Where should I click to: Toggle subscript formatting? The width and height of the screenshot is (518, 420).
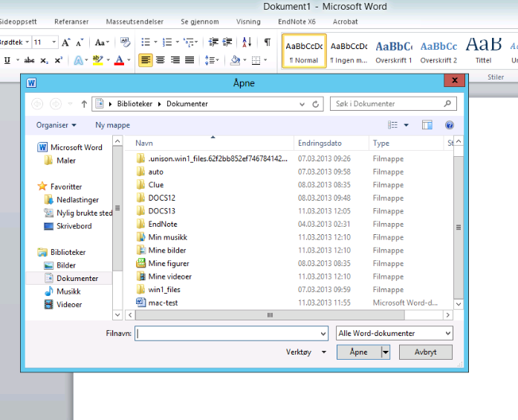(45, 60)
